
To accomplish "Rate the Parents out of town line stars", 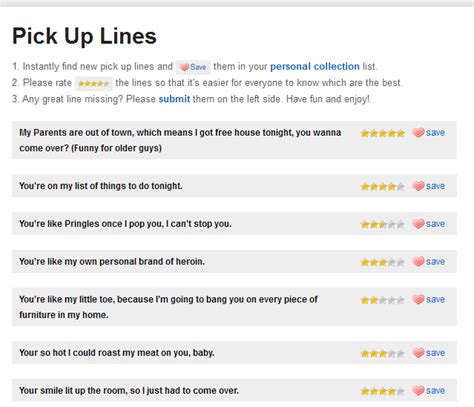I will [x=383, y=133].
